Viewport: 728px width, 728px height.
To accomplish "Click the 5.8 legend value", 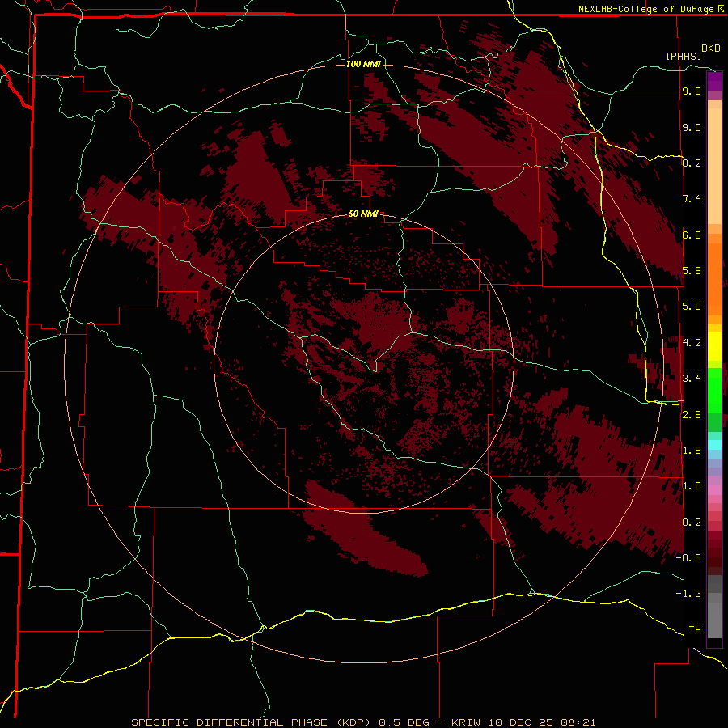I will pos(692,271).
